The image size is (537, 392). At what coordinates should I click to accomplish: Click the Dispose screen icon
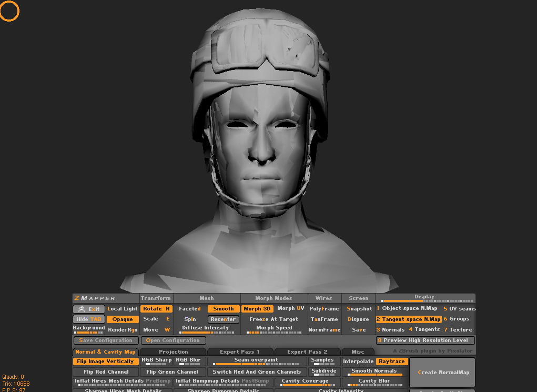[x=358, y=319]
